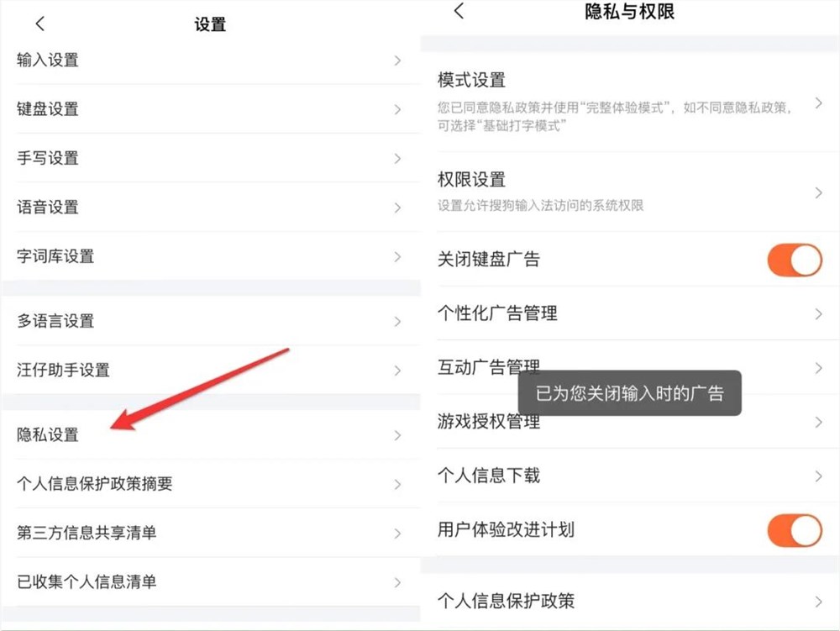Open 汪仔助手设置 settings entry
840x631 pixels.
(x=210, y=370)
